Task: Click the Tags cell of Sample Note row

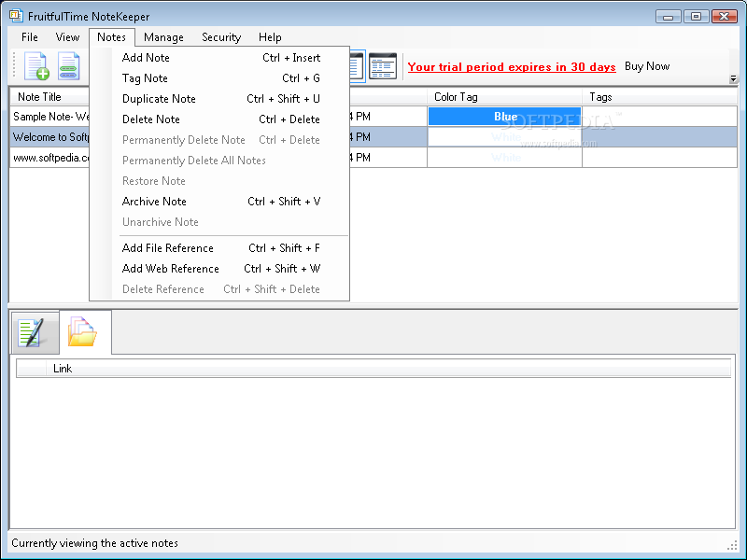Action: tap(660, 116)
